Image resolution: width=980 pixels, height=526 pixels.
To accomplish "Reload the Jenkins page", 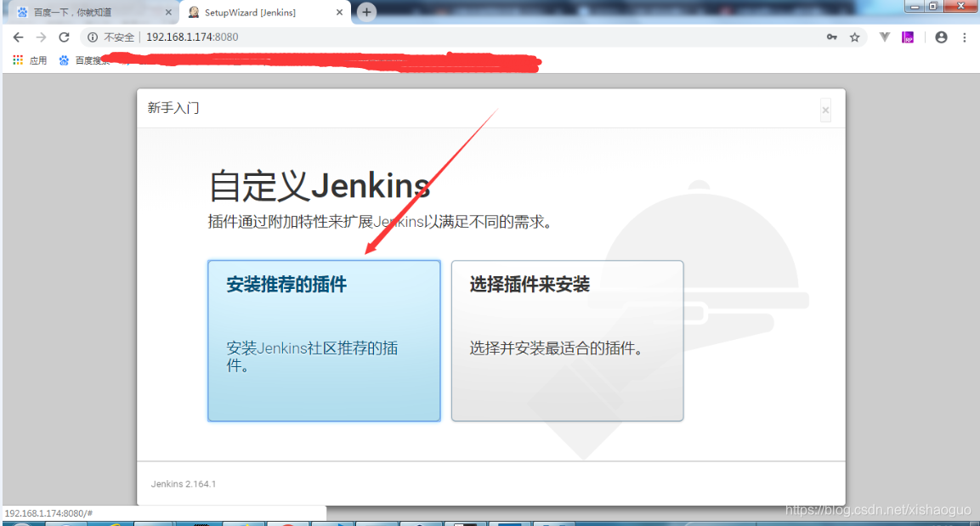I will pyautogui.click(x=64, y=37).
